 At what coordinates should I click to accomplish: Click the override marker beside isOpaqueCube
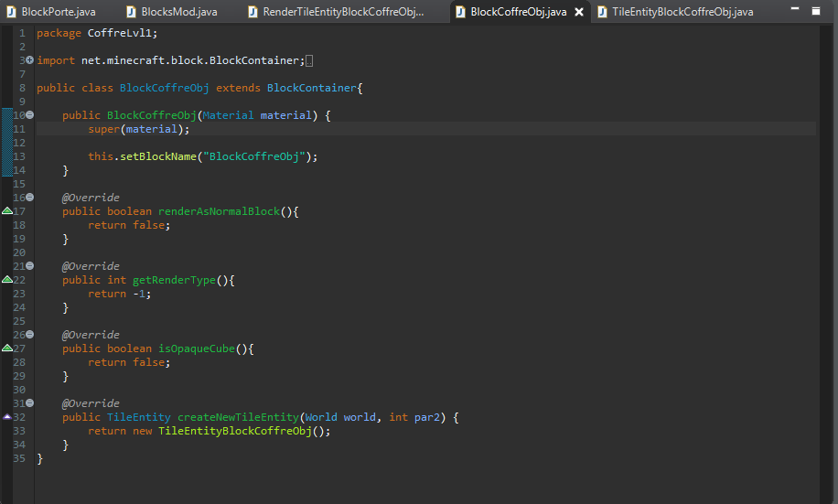click(x=7, y=349)
